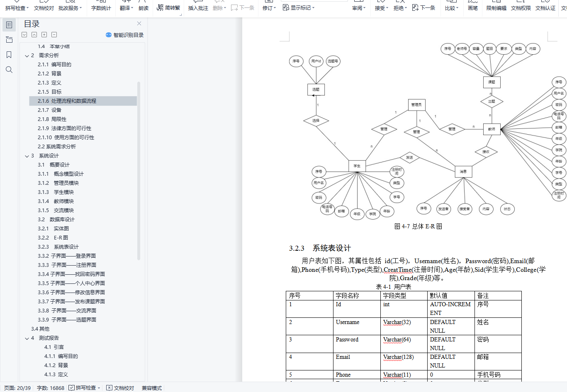This screenshot has width=567, height=392.
Task: Select outline item '2.1.6 处理流程和数据流程'
Action: [x=83, y=101]
